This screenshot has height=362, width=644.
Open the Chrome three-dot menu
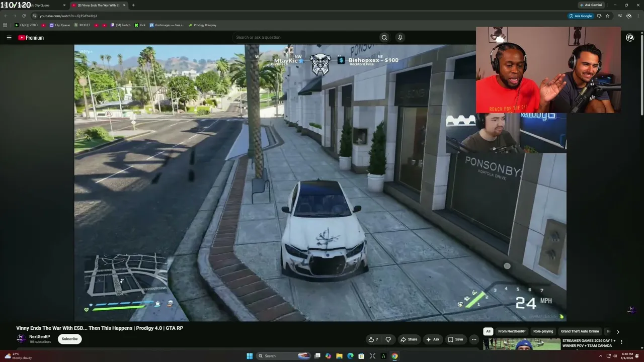click(x=638, y=16)
